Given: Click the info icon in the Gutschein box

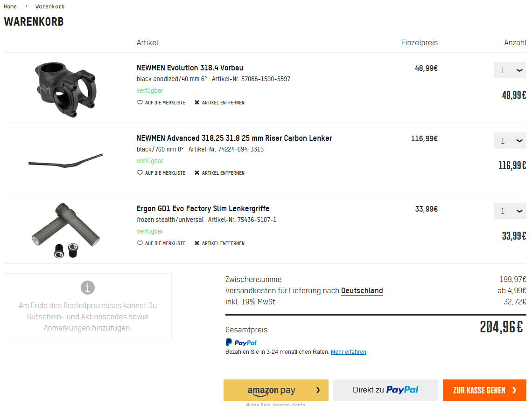Looking at the screenshot, I should 88,288.
